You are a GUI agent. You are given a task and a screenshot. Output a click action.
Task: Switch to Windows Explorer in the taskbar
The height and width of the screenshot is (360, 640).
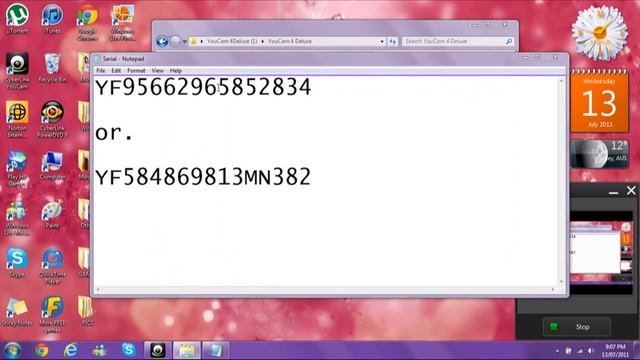[187, 350]
